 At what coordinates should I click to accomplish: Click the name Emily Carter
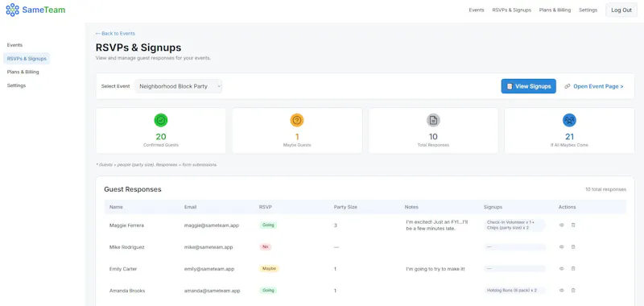[x=123, y=269]
